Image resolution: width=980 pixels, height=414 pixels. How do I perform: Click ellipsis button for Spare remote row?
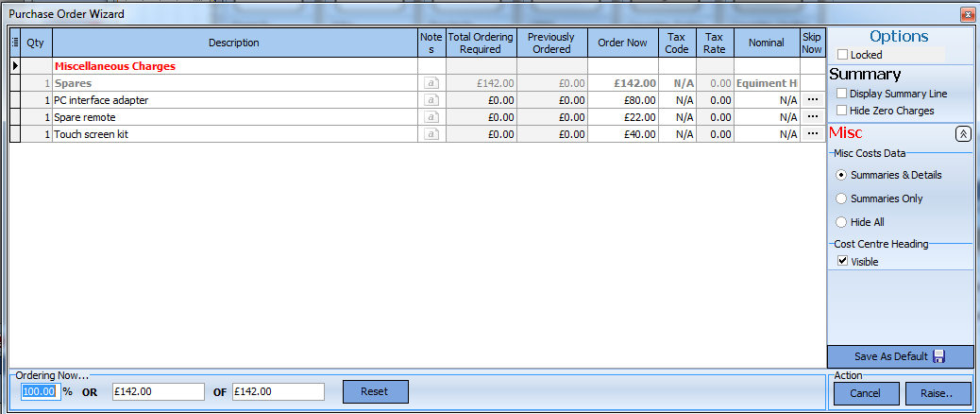point(812,117)
